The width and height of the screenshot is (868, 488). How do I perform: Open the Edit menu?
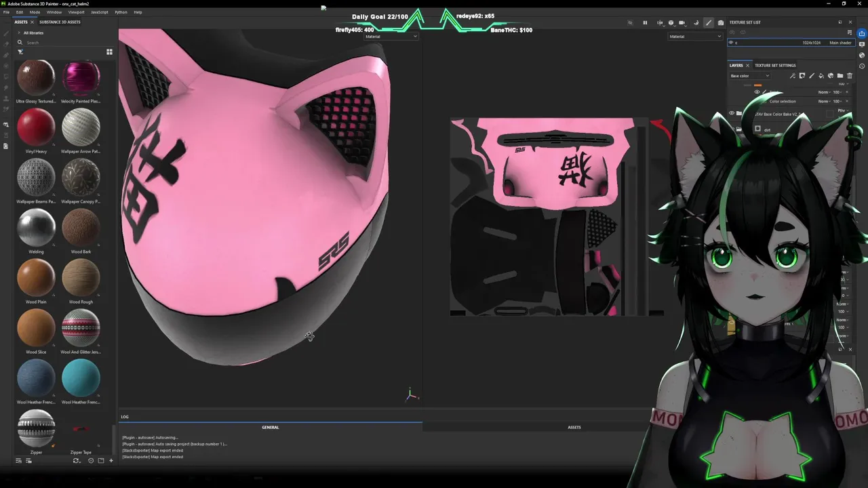(x=20, y=12)
